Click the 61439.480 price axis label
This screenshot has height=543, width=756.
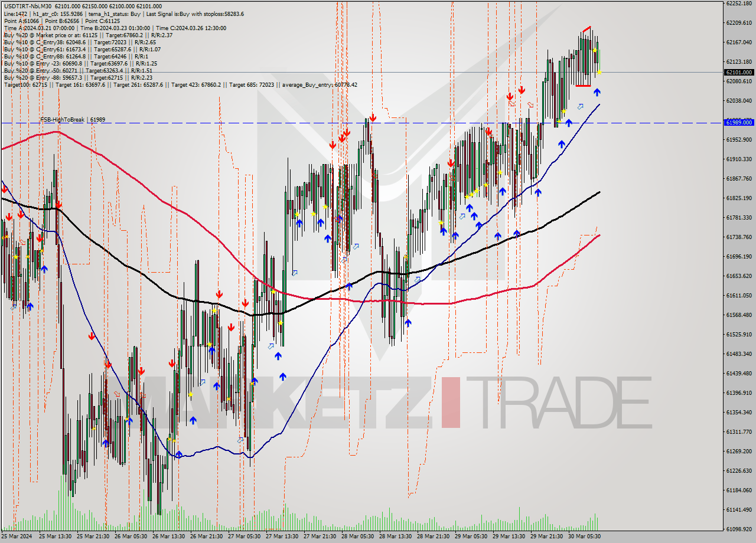739,373
